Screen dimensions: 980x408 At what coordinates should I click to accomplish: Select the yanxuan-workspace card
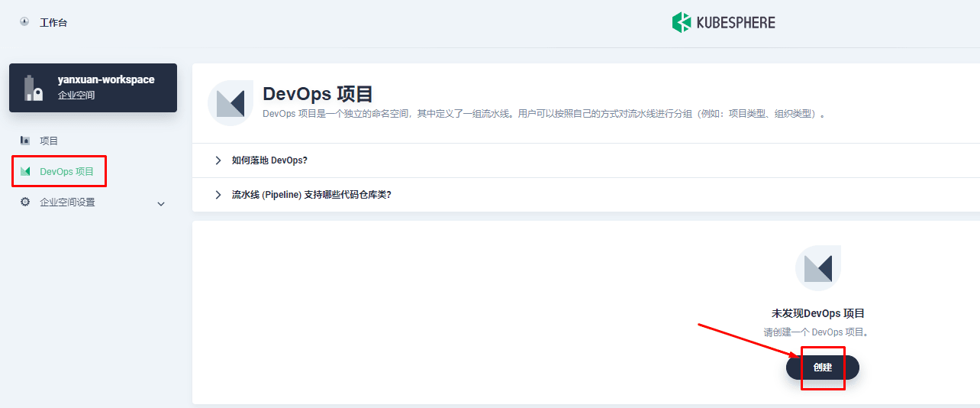[x=93, y=88]
